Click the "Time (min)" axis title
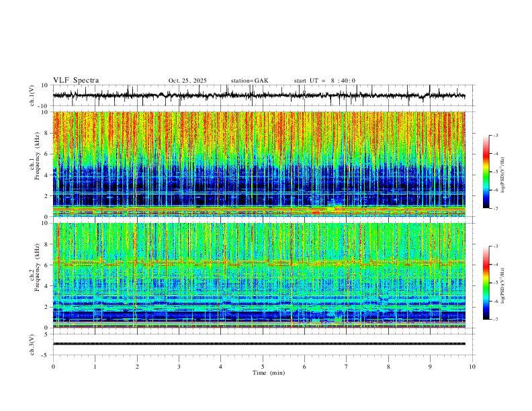Image resolution: width=532 pixels, height=411 pixels. [269, 373]
